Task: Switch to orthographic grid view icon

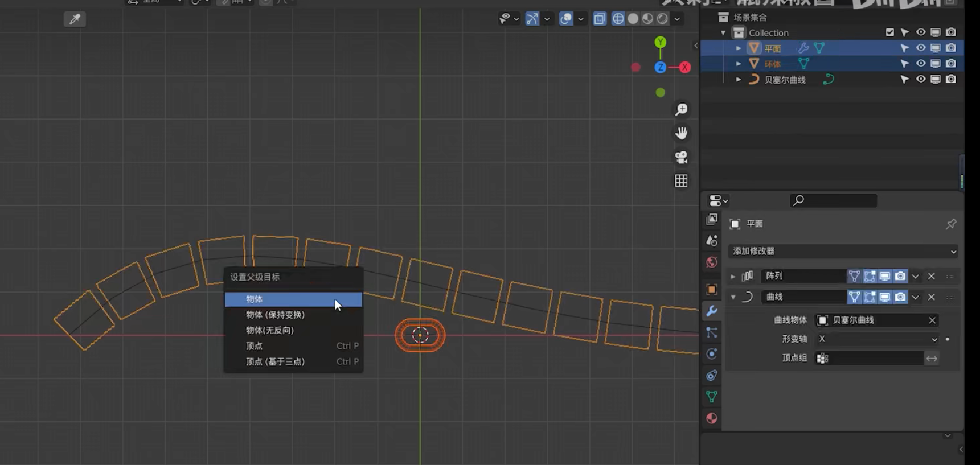Action: (681, 181)
